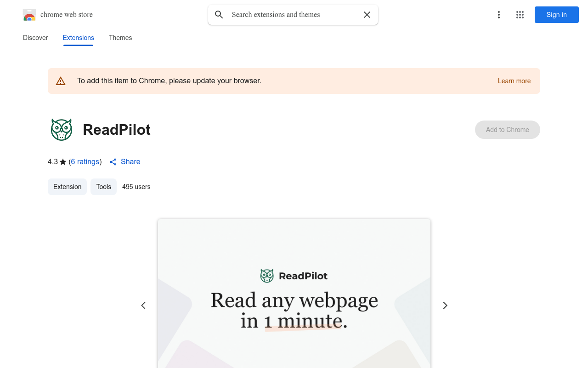
Task: Click the chrome web store title text
Action: (x=67, y=15)
